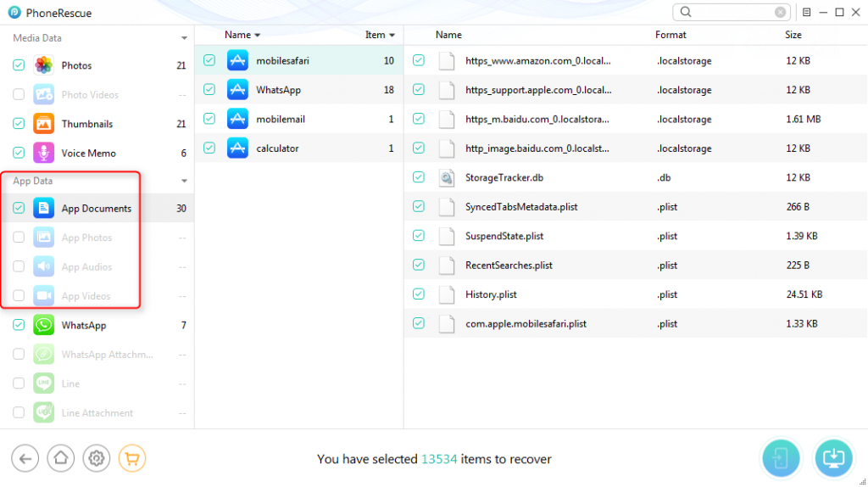Viewport: 868px width, 487px height.
Task: Select the Thumbnails category
Action: pos(86,124)
